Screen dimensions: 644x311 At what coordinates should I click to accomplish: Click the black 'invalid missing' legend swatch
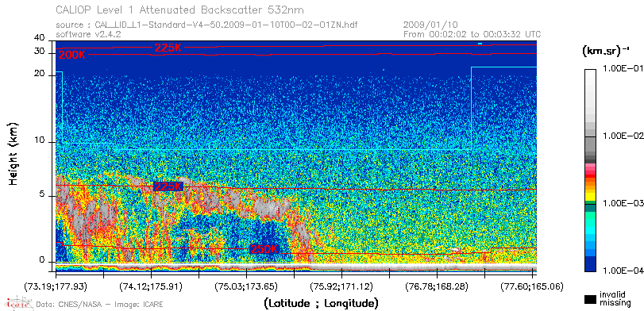click(590, 300)
